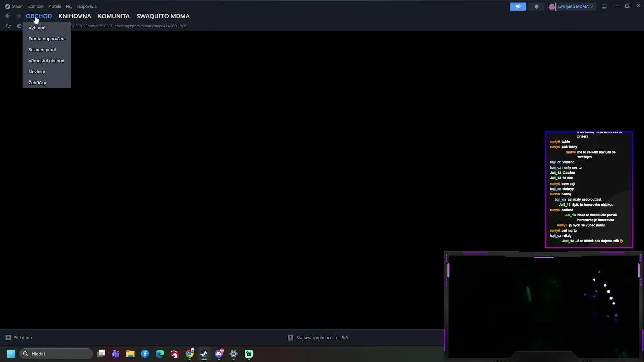The width and height of the screenshot is (644, 362).
Task: Open the Nápověda menu
Action: 87,6
